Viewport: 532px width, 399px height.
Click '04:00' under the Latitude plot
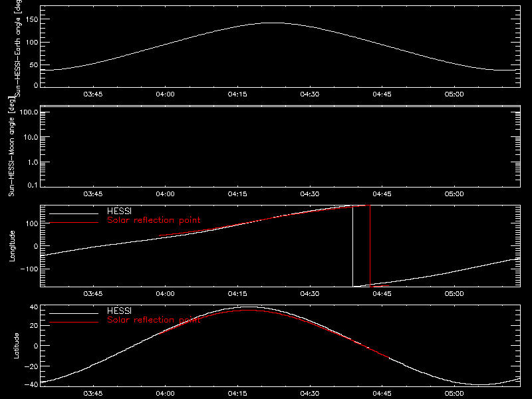tap(165, 393)
